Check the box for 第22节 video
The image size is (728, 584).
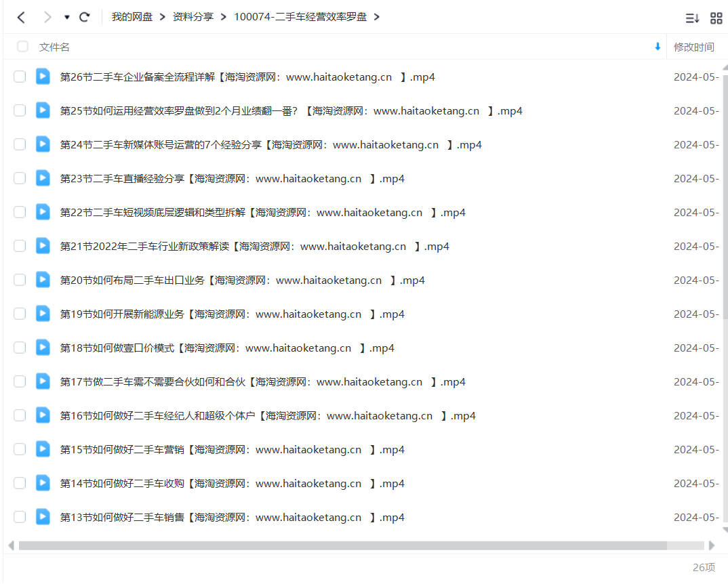(20, 212)
